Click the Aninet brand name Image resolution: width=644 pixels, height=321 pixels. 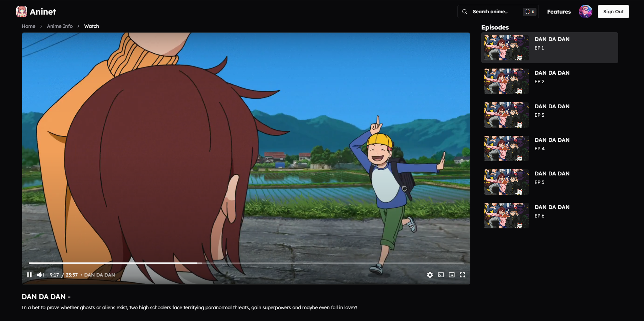43,12
